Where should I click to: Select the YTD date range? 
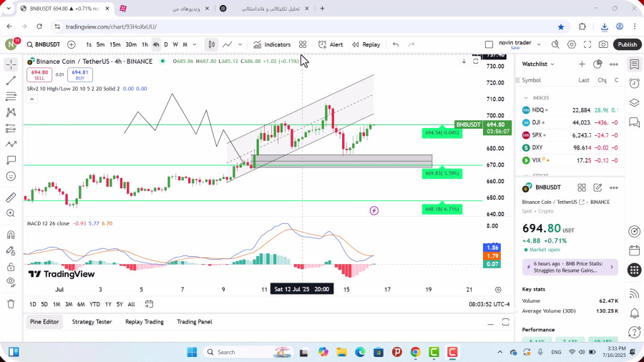pyautogui.click(x=94, y=304)
